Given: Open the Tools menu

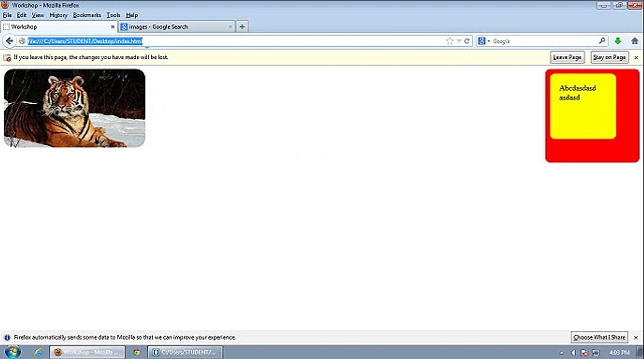Looking at the screenshot, I should click(113, 15).
